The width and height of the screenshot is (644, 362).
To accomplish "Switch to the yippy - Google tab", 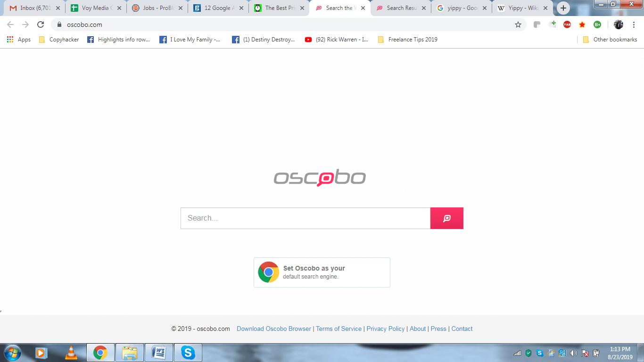I will [x=462, y=8].
